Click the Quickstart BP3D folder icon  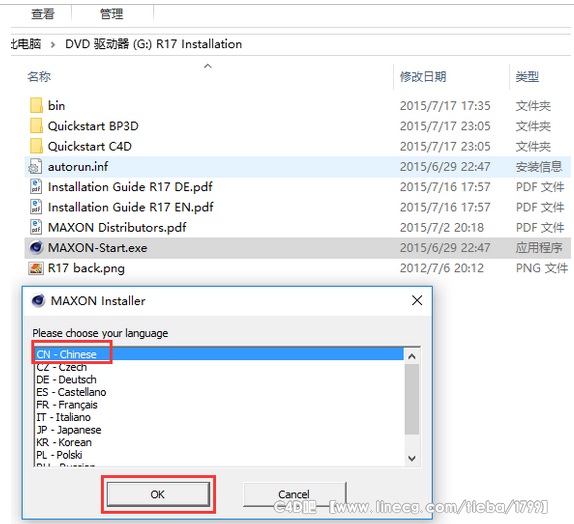tap(36, 126)
